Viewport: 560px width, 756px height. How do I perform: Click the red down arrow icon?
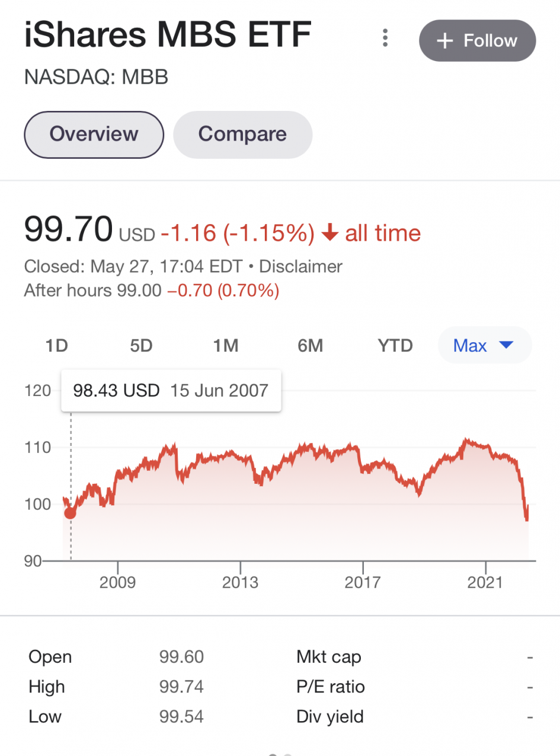pos(329,234)
